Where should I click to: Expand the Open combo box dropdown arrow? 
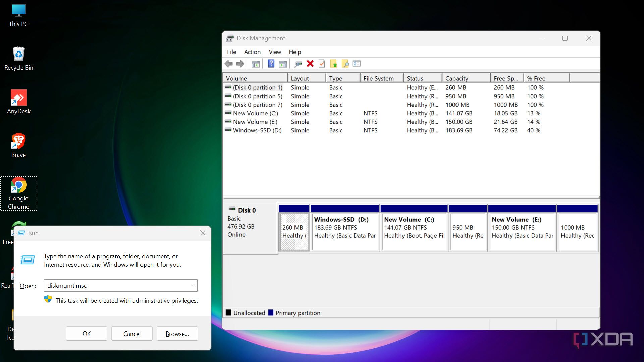tap(193, 286)
